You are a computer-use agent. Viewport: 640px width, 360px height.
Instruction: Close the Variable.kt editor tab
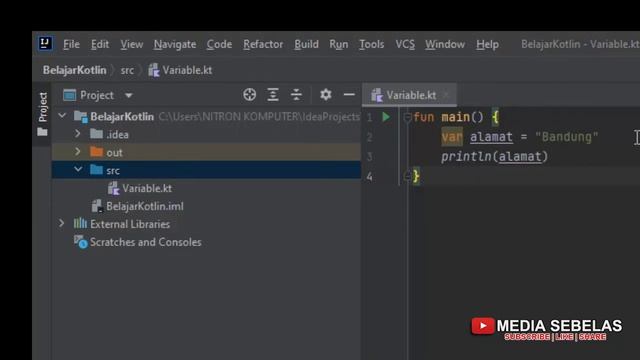[446, 95]
